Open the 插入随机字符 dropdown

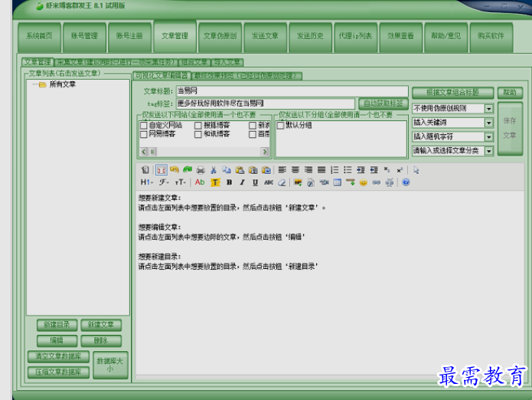tap(488, 137)
